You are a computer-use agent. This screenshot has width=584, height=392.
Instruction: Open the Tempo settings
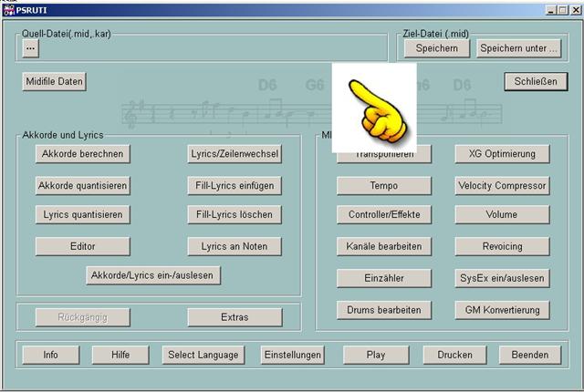(383, 186)
